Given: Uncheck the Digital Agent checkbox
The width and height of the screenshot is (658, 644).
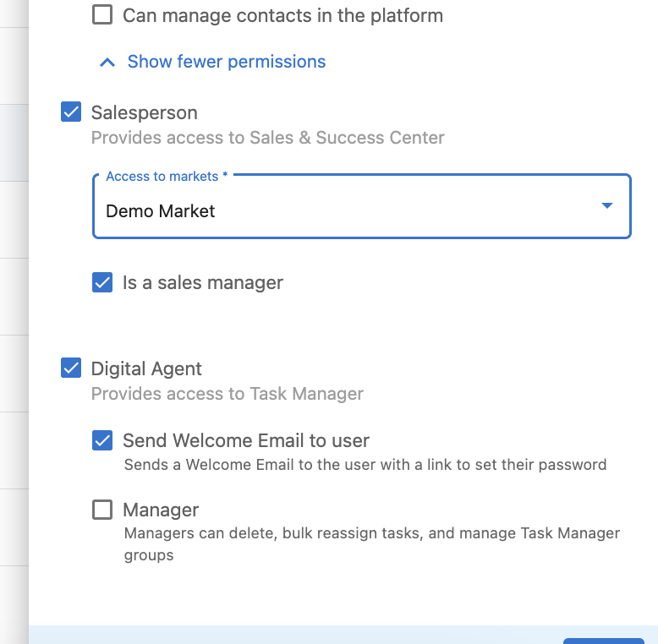Looking at the screenshot, I should 71,368.
